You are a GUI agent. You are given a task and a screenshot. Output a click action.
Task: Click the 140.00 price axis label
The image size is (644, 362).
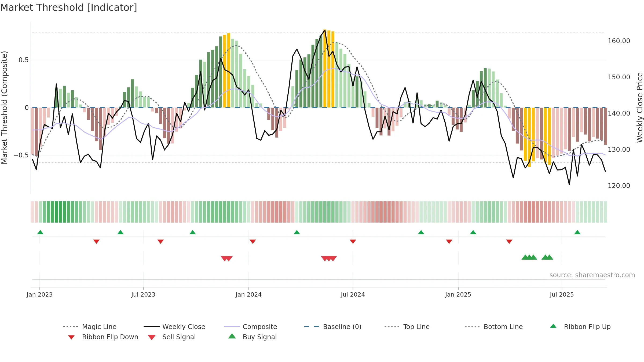click(x=619, y=113)
